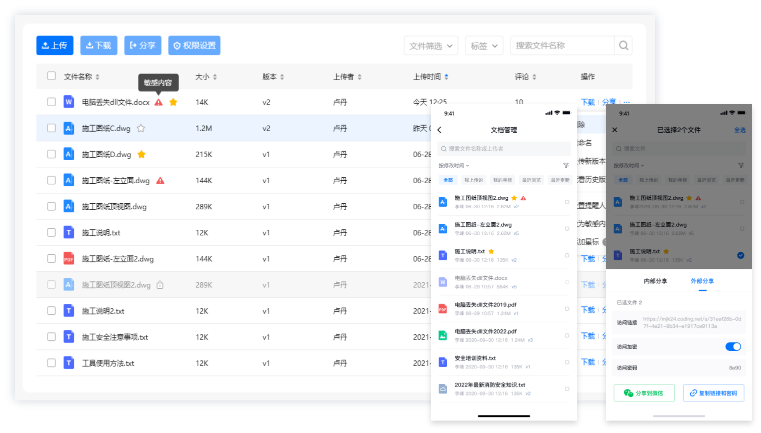
Task: Click the 下载 download toolbar button
Action: coord(99,45)
